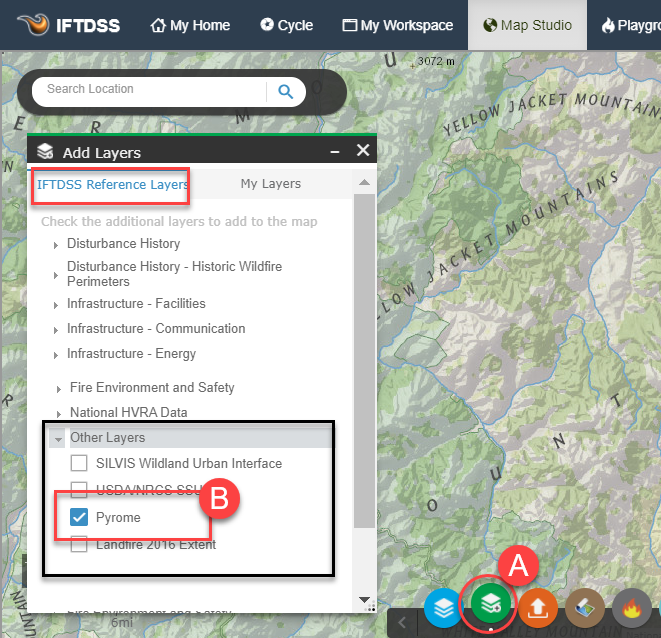661x638 pixels.
Task: Switch to My Layers tab
Action: click(x=271, y=184)
